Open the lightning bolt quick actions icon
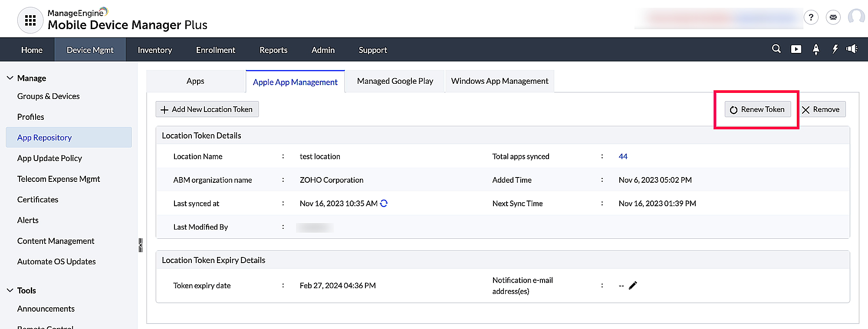The image size is (868, 329). pos(835,49)
